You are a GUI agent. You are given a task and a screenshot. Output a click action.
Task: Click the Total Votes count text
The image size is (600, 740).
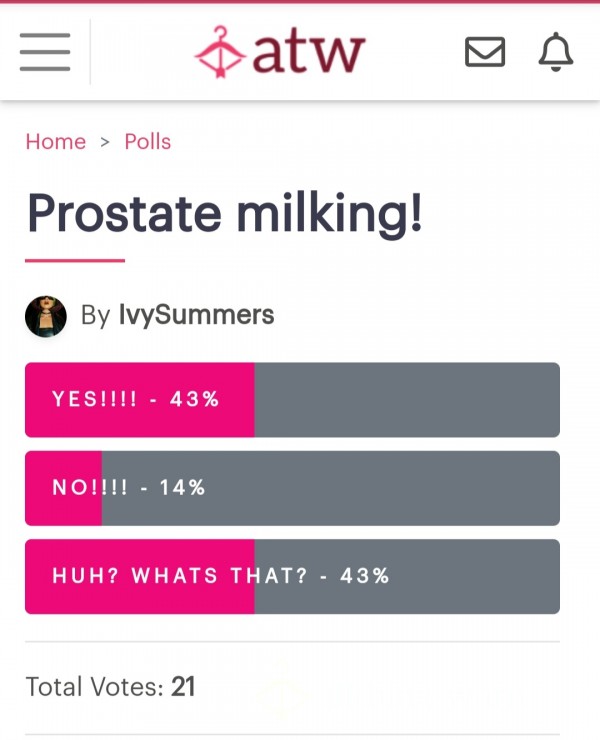[110, 686]
